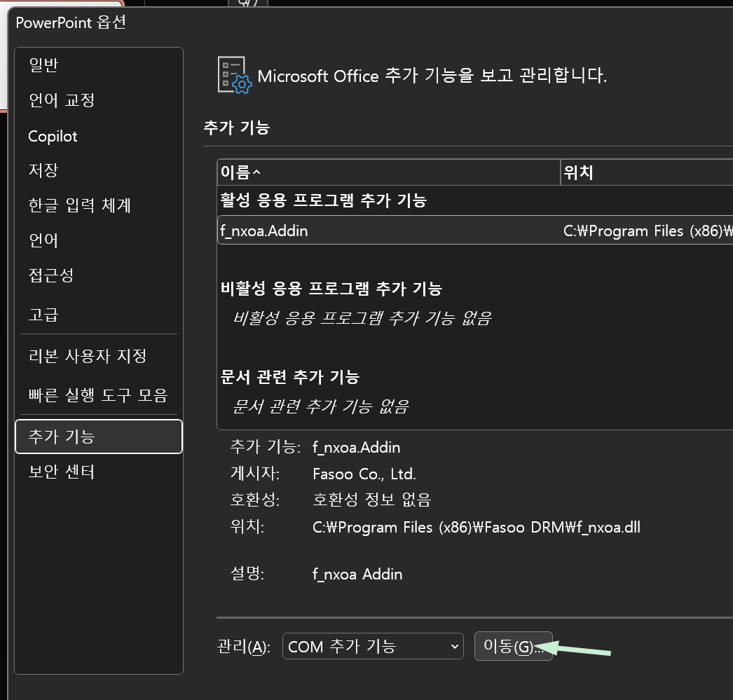Open 빠른 실행 도구 모음 settings
Screen dimensions: 733x700
pyautogui.click(x=97, y=394)
